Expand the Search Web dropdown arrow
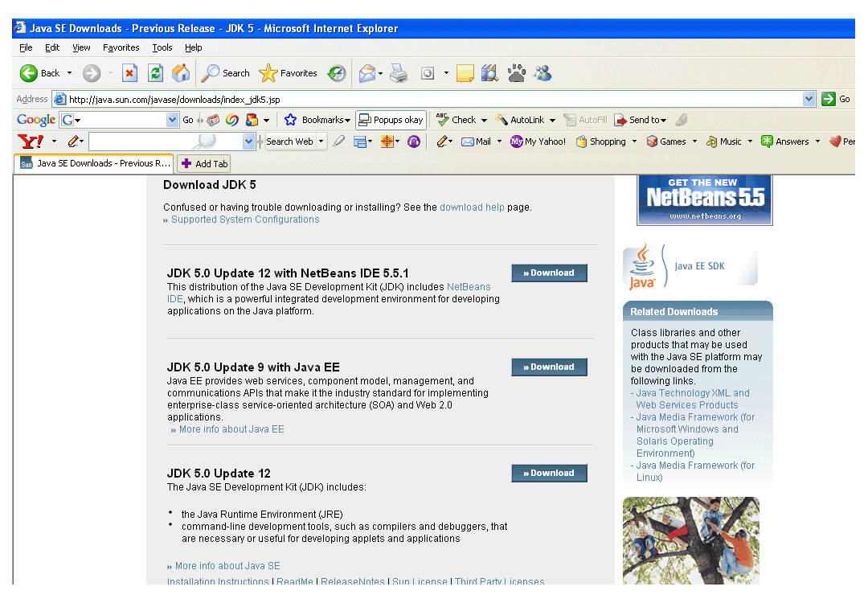 coord(321,142)
